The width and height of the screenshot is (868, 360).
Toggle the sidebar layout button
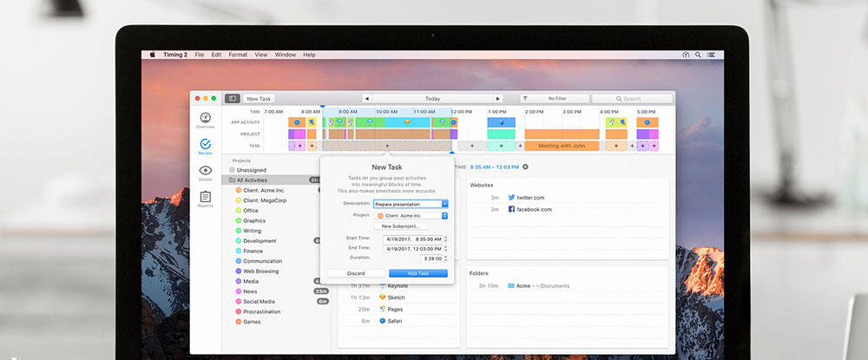232,99
